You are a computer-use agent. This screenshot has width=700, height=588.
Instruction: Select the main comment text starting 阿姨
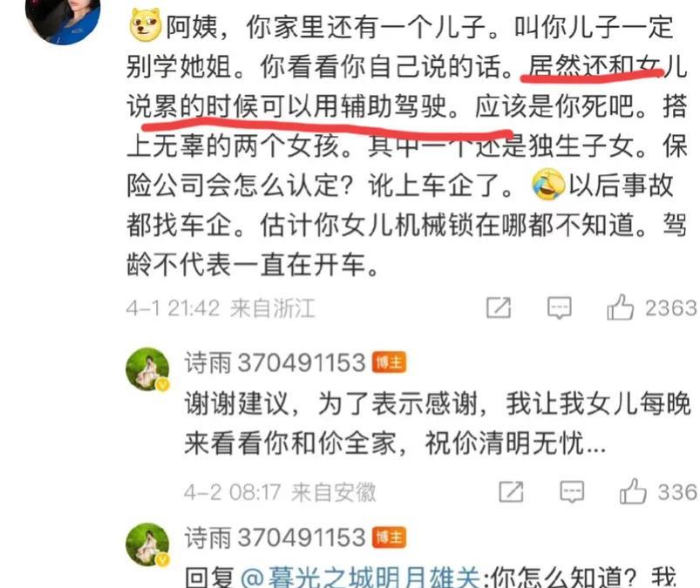[407, 145]
